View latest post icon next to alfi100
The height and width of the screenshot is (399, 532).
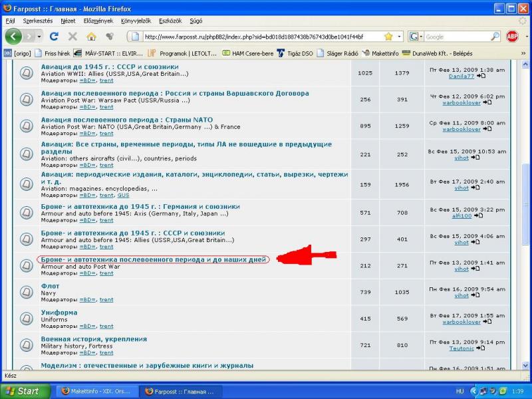click(x=478, y=215)
